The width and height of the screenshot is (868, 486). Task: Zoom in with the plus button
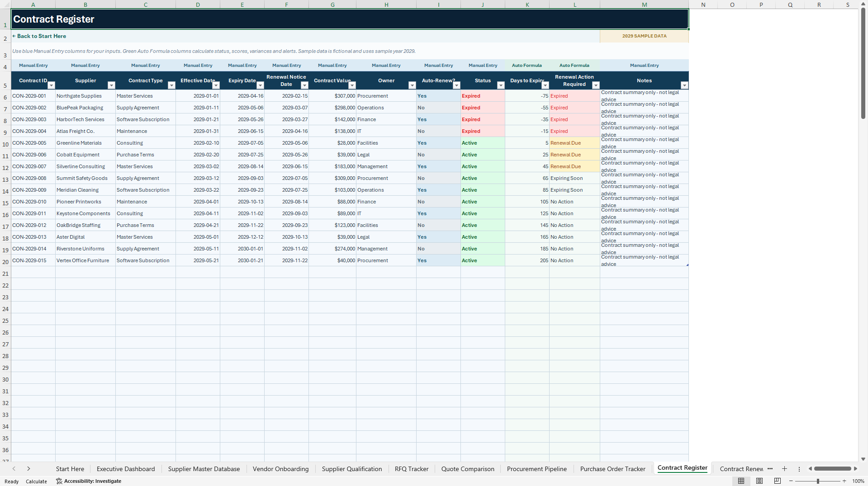pyautogui.click(x=844, y=481)
